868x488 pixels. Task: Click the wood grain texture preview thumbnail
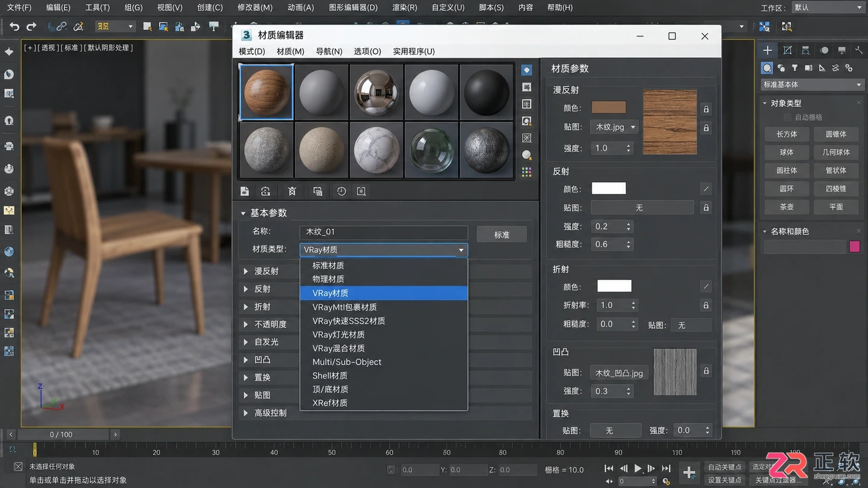click(670, 122)
